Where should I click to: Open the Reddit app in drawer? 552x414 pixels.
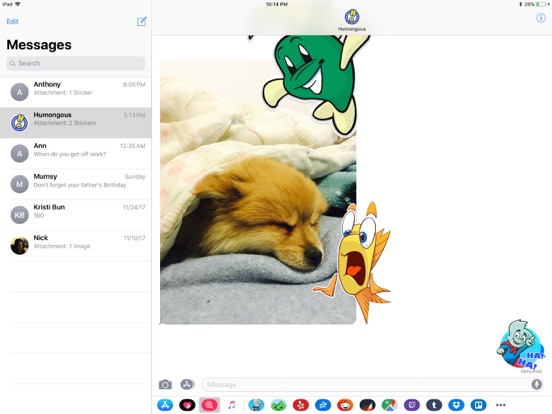345,405
